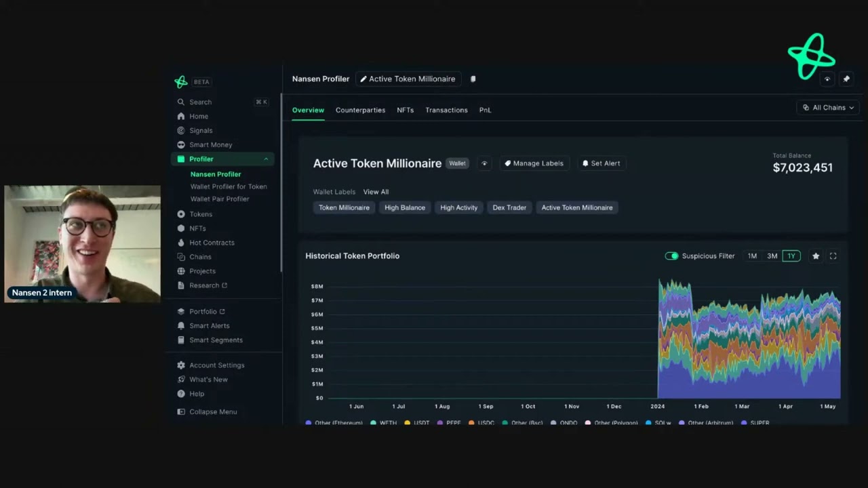
Task: Click the webcam video thumbnail
Action: (83, 244)
